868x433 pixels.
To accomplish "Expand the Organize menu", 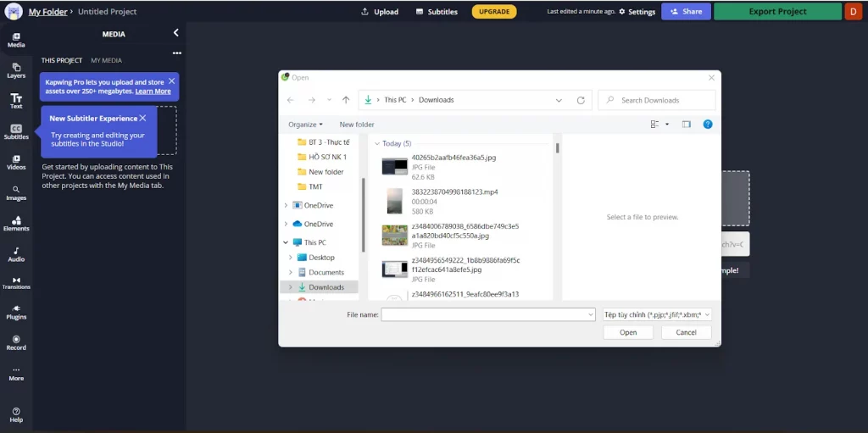I will click(x=305, y=125).
